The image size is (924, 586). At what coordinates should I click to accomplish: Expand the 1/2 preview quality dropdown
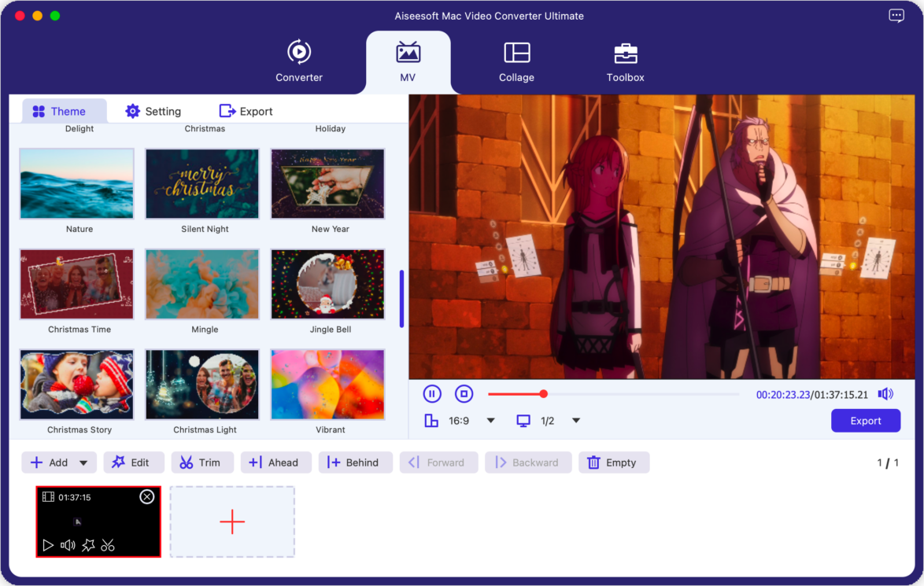[576, 421]
